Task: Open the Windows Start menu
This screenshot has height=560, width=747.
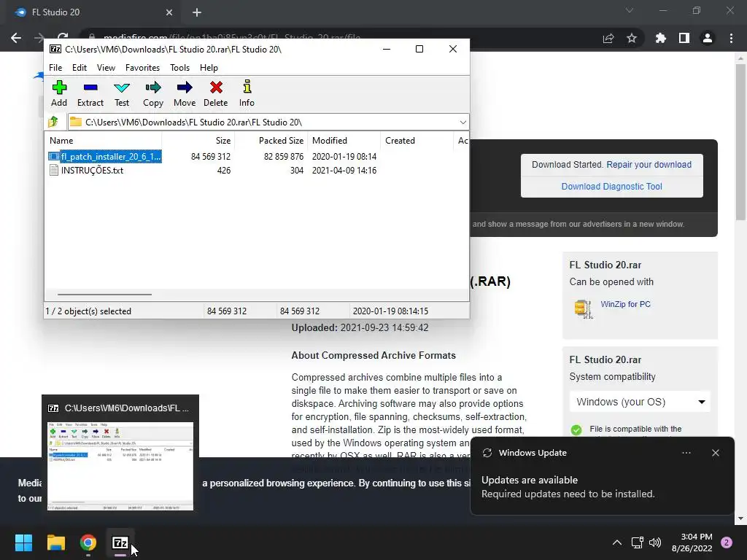Action: (23, 542)
